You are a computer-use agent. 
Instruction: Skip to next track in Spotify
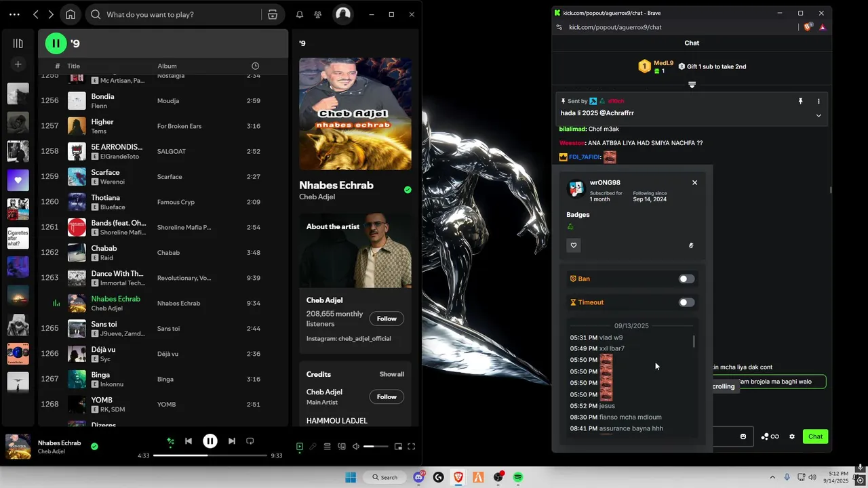pos(232,441)
